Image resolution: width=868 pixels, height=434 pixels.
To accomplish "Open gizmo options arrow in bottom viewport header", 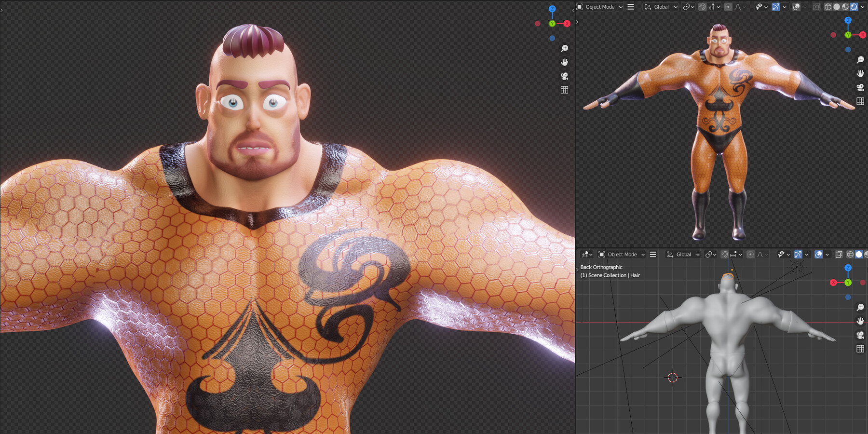I will [807, 254].
